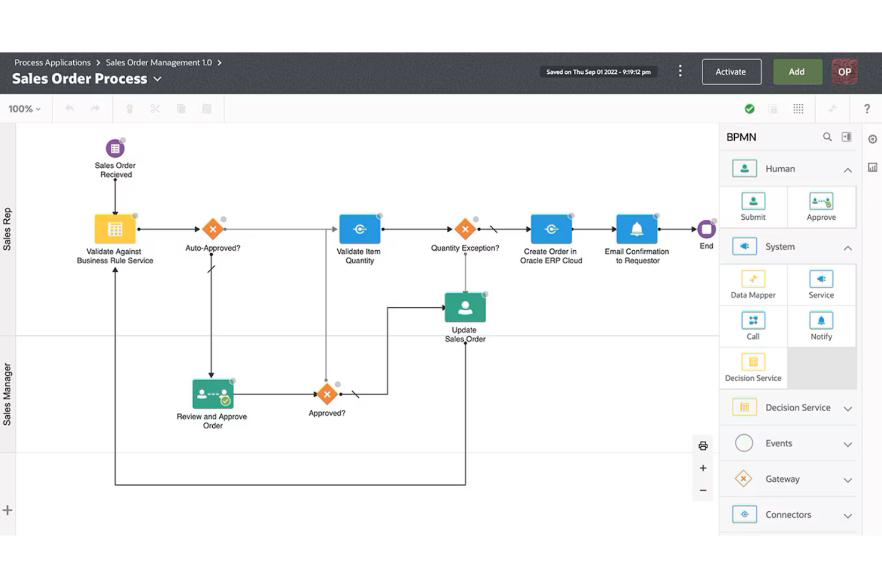Select Email Confirmation to Requestor task
This screenshot has width=882, height=588.
click(x=637, y=229)
